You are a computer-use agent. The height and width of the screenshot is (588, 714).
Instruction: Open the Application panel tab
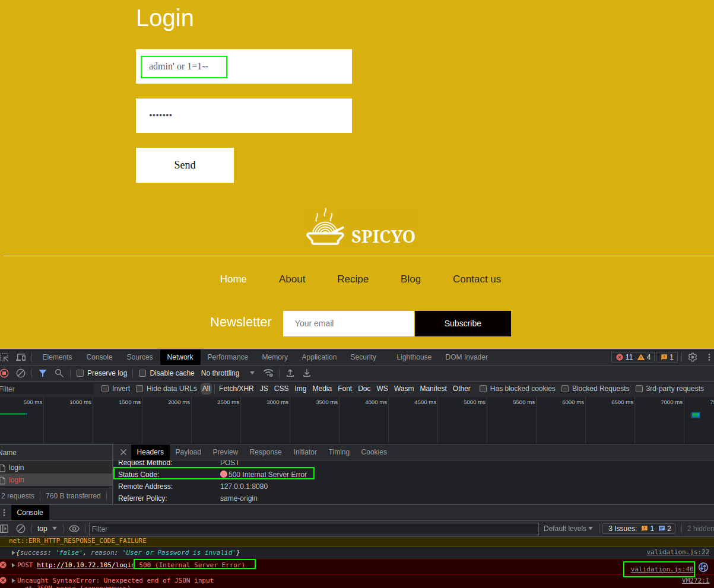(x=319, y=357)
